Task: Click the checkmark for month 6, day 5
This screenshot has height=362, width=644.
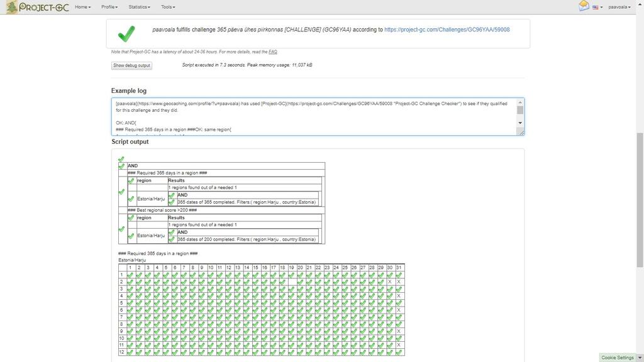Action: (166, 310)
